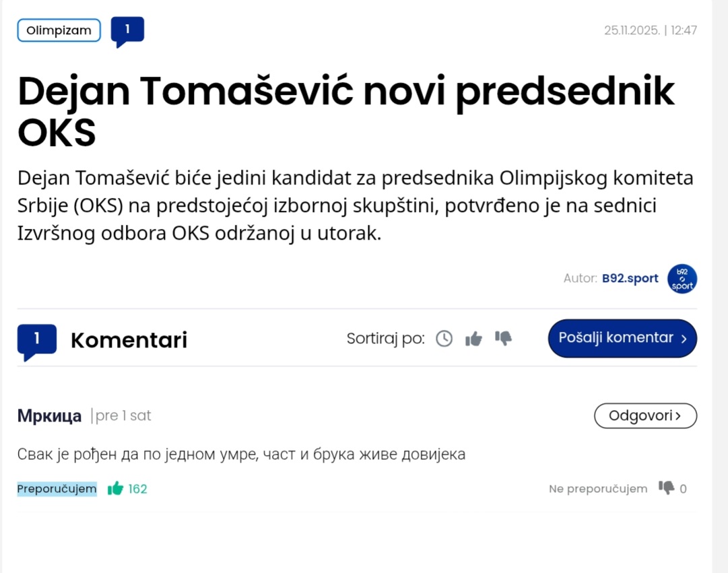Click Odgovori to reply to comment
This screenshot has height=573, width=728.
[x=644, y=415]
